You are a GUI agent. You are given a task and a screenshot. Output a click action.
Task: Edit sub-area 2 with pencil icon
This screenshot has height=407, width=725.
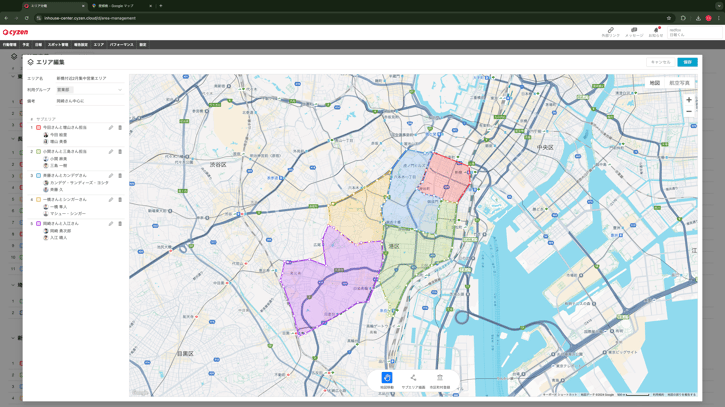click(111, 152)
